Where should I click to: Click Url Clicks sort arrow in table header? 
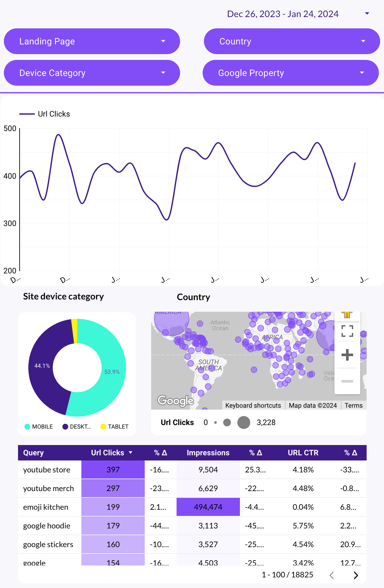point(131,452)
